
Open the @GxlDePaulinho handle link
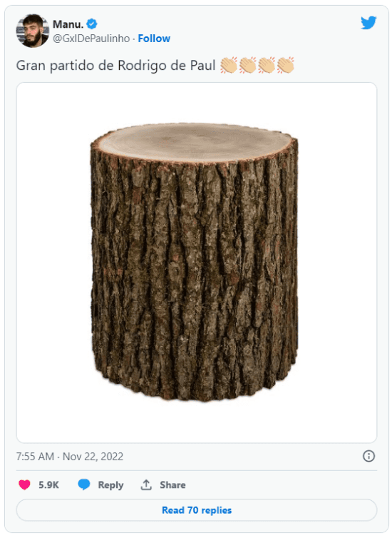coord(91,39)
